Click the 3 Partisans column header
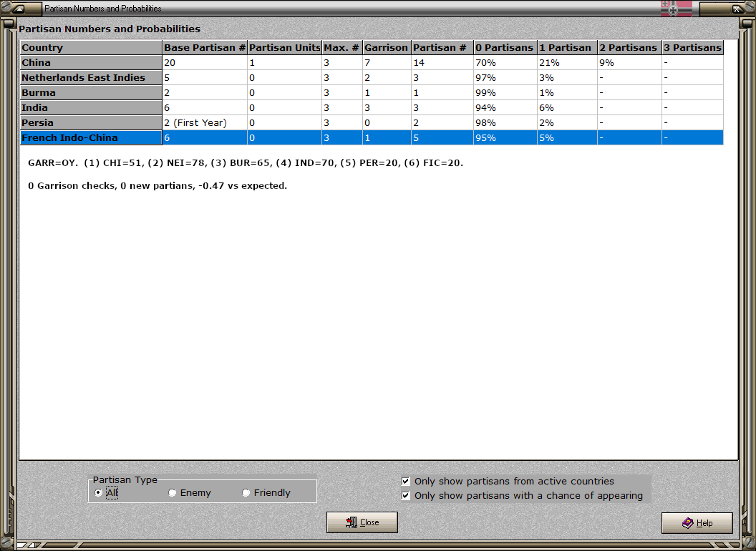Screen dimensions: 756x551 (x=693, y=47)
